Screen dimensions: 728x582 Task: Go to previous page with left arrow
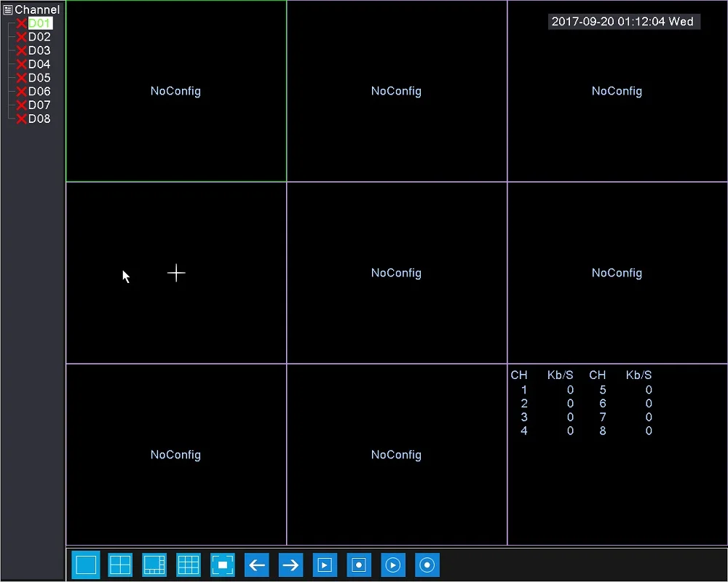click(x=257, y=565)
